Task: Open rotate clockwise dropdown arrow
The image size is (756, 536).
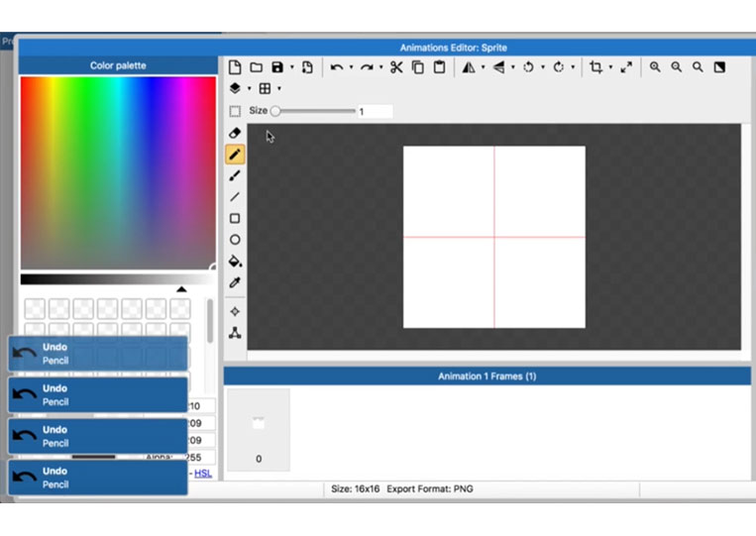Action: click(x=573, y=67)
